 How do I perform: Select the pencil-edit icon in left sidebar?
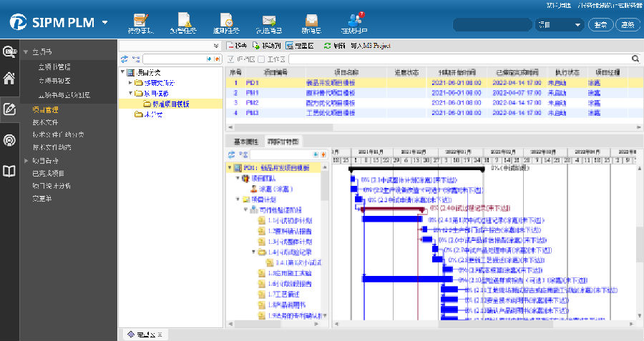point(9,109)
